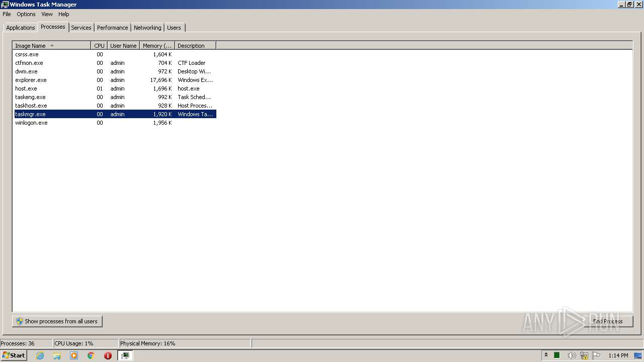Open Windows Explorer folder icon in taskbar
Viewport: 644px width, 362px height.
tap(57, 355)
